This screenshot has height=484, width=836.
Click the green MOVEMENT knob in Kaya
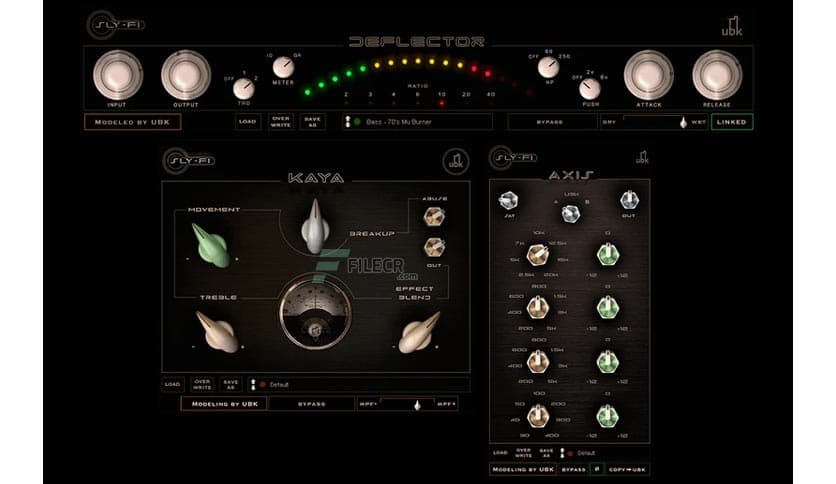pyautogui.click(x=212, y=245)
